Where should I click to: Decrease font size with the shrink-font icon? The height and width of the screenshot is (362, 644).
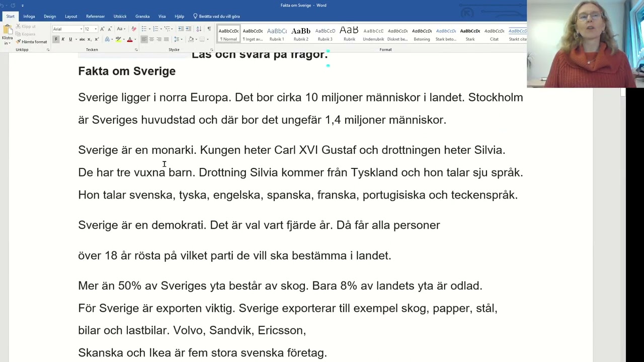click(x=110, y=29)
